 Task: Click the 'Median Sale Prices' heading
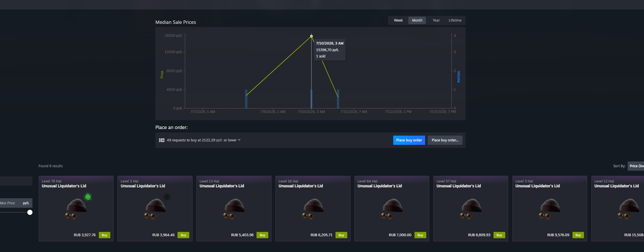coord(176,22)
